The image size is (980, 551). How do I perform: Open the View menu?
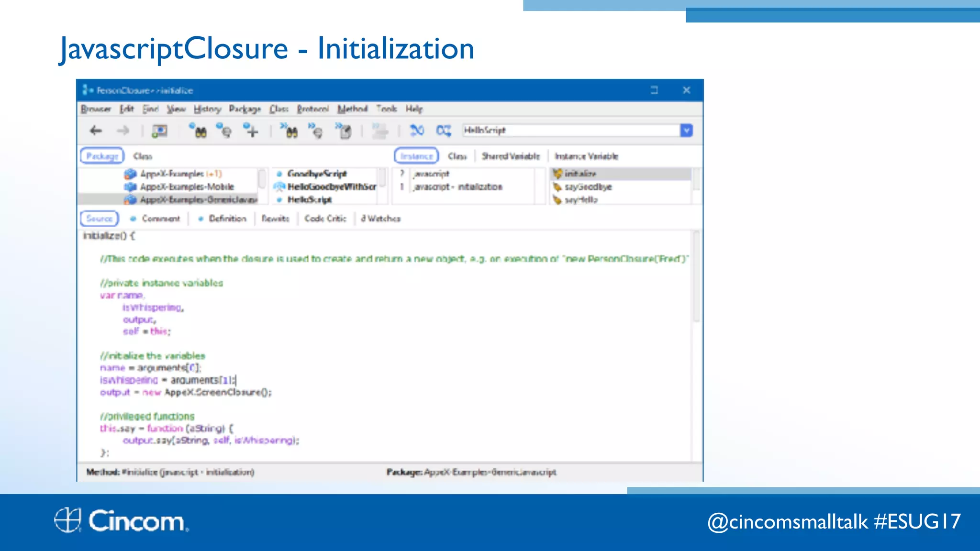tap(176, 109)
